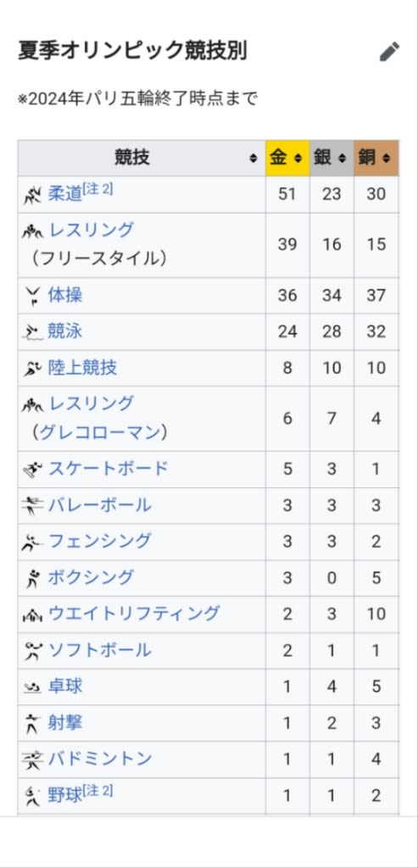
Task: Open the フリースタイル wrestling link
Action: (92, 229)
